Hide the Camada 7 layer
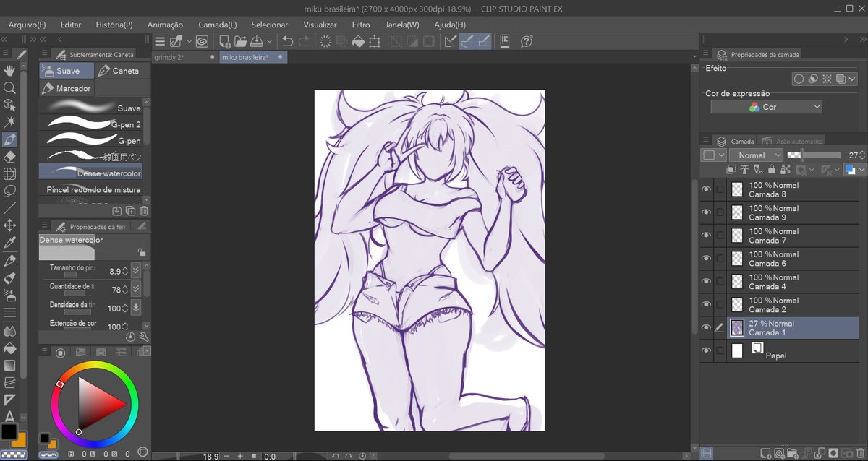This screenshot has width=868, height=461. point(707,236)
